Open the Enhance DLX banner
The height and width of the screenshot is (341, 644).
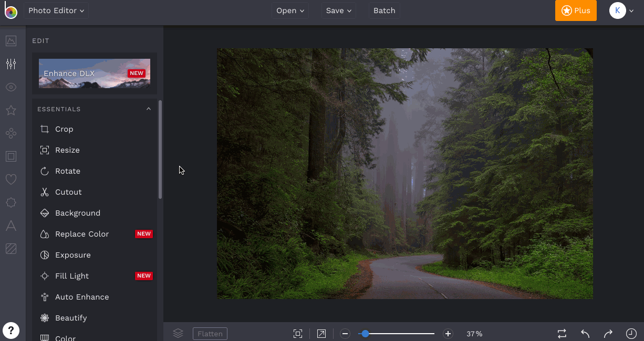click(95, 73)
